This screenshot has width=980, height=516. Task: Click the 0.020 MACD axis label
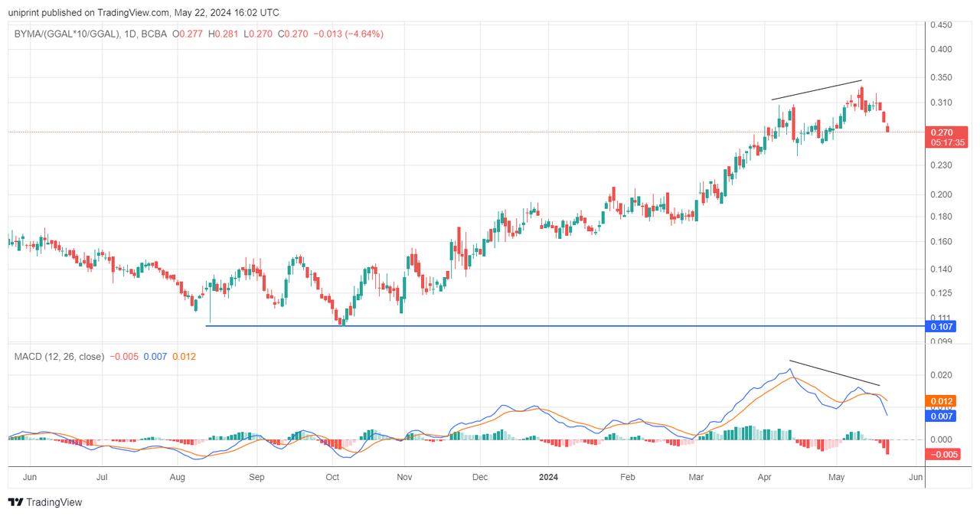point(941,375)
